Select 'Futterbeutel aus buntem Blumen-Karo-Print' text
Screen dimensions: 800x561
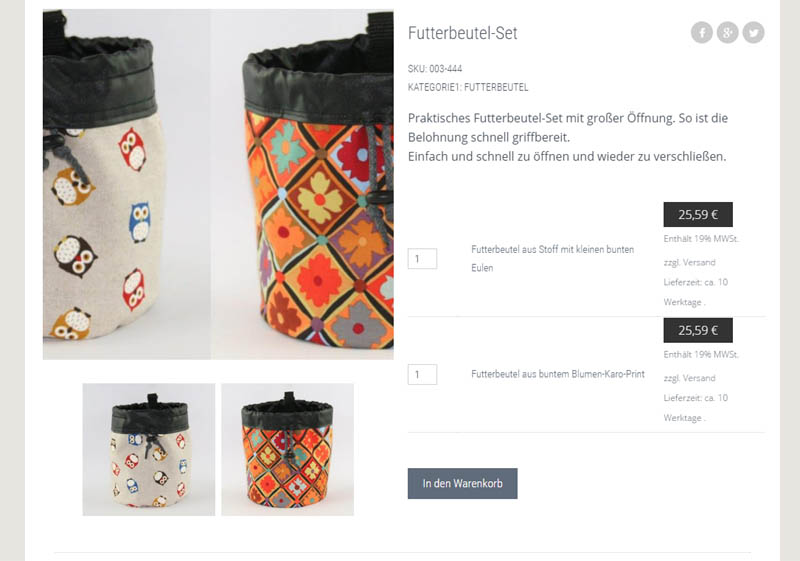point(558,374)
